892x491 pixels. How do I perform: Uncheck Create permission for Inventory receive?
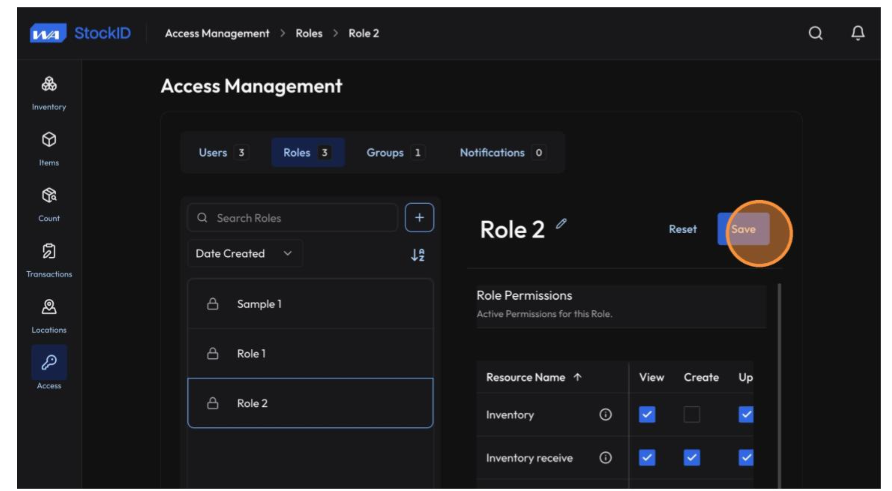pyautogui.click(x=691, y=457)
